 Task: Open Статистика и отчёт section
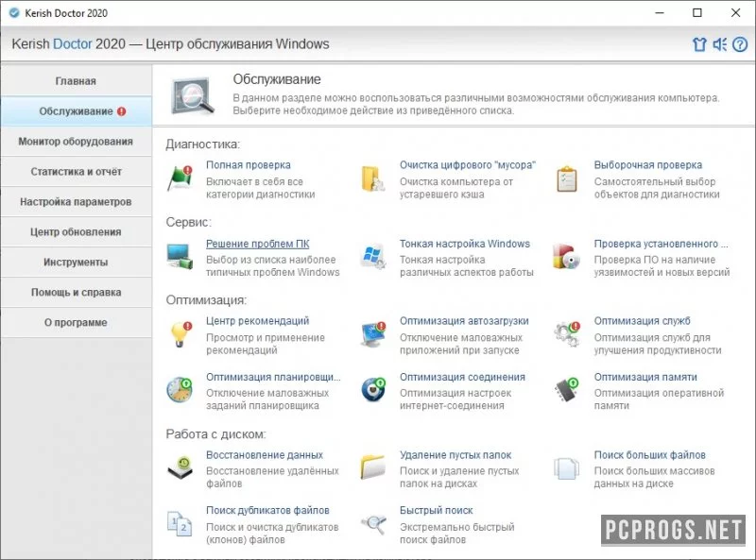[76, 172]
